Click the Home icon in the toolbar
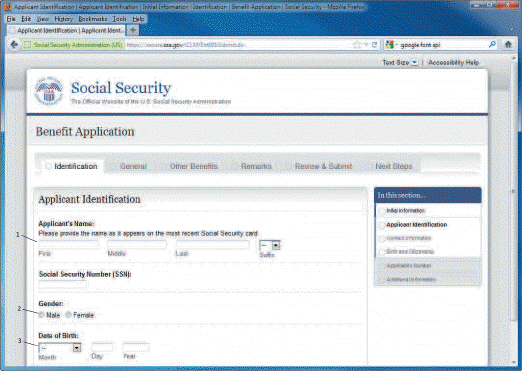 [508, 44]
